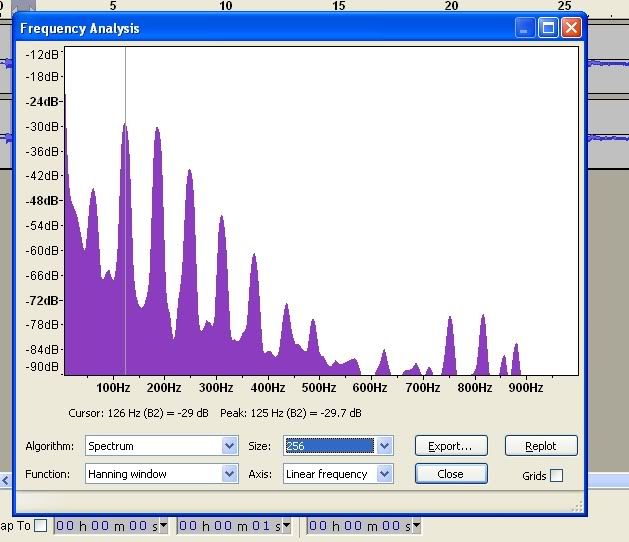Open the Algorithm dropdown showing Spectrum
The height and width of the screenshot is (542, 629).
tap(229, 446)
